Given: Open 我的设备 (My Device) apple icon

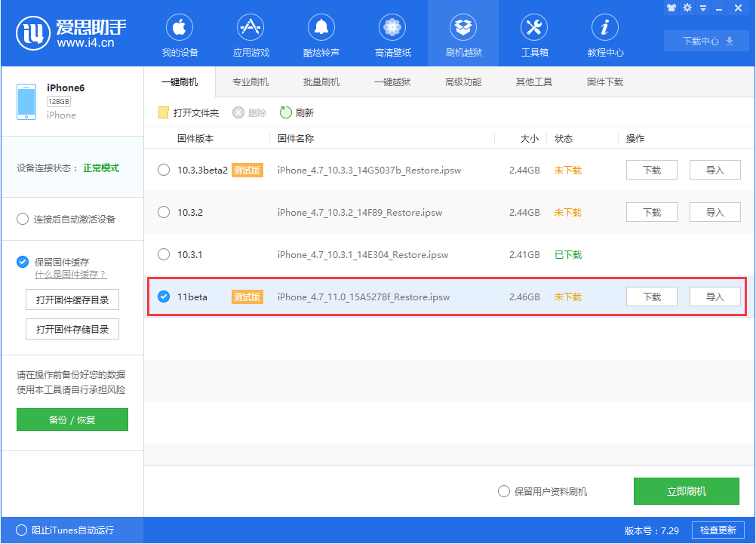Looking at the screenshot, I should point(180,27).
